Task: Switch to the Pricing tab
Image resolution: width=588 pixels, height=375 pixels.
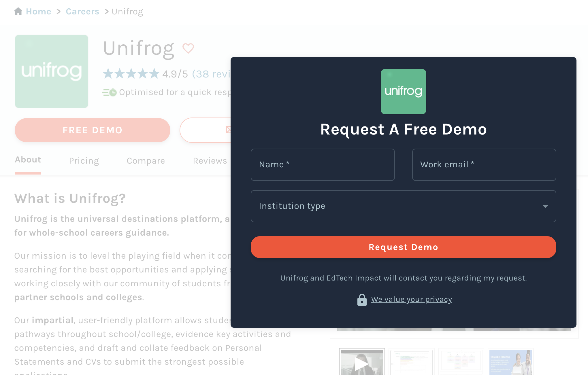Action: coord(84,161)
